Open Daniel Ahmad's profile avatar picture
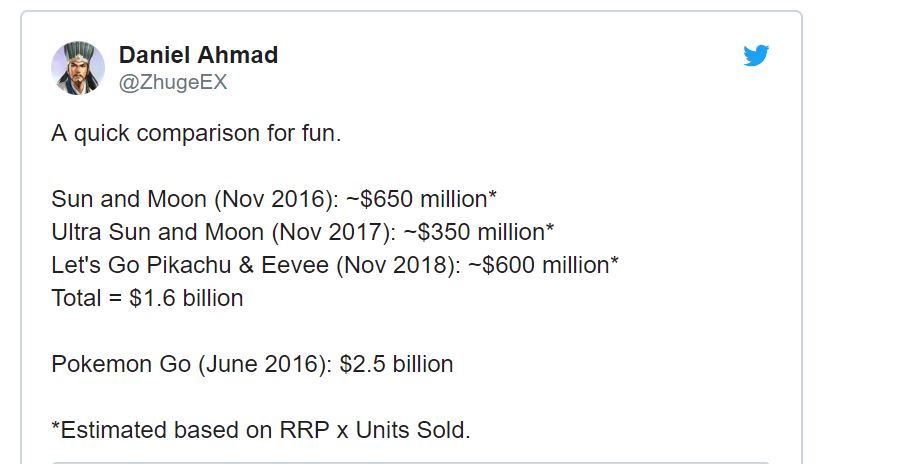The height and width of the screenshot is (464, 920). 78,68
